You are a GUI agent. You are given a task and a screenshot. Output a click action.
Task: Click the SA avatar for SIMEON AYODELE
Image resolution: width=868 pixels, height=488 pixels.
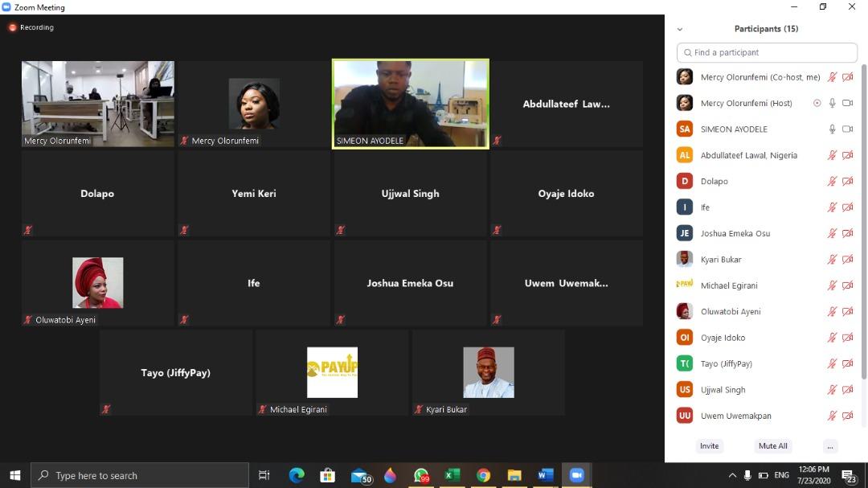pos(685,129)
